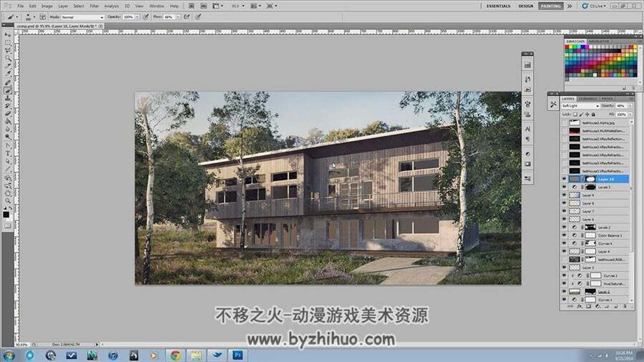The image size is (644, 362).
Task: Expand workspace switcher chevrons
Action: pyautogui.click(x=570, y=6)
